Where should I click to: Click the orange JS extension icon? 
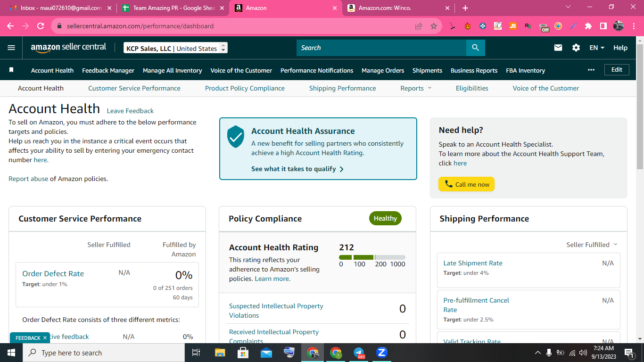(x=513, y=26)
